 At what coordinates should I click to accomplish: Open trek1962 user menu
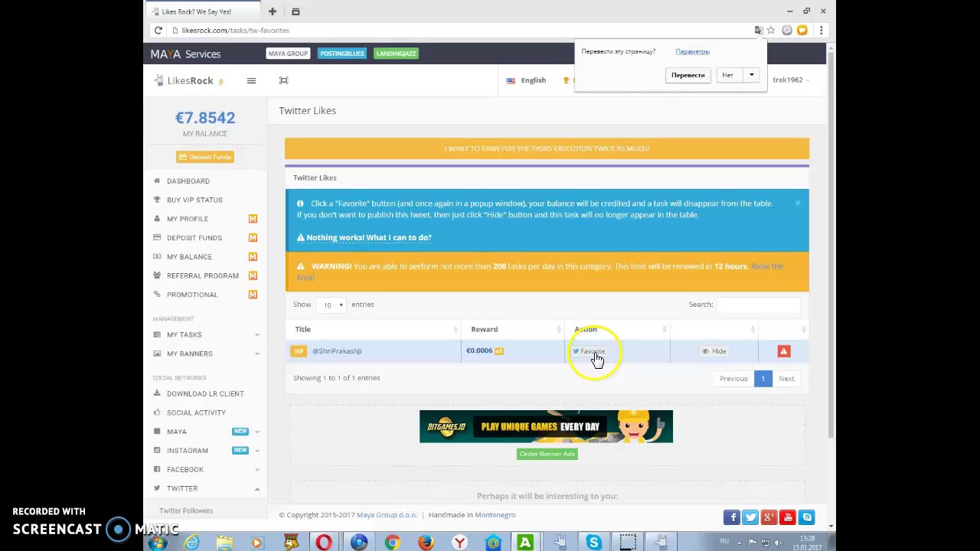pos(790,80)
